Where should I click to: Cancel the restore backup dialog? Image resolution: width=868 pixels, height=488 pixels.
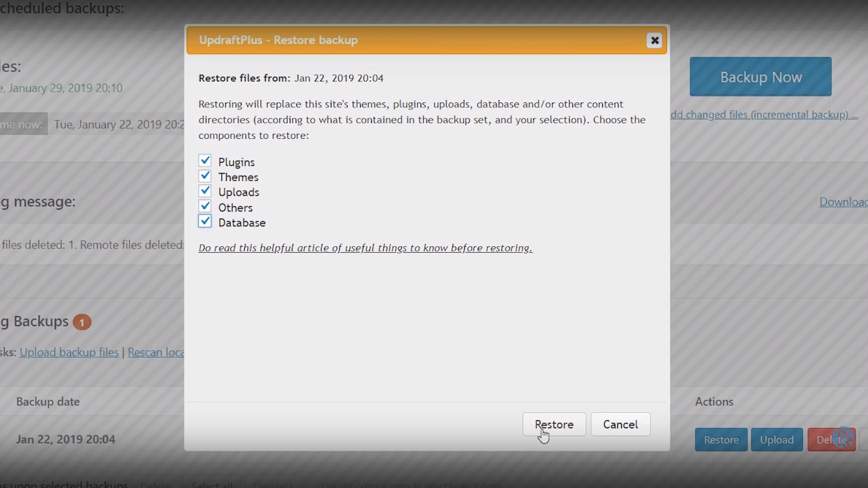click(x=621, y=424)
